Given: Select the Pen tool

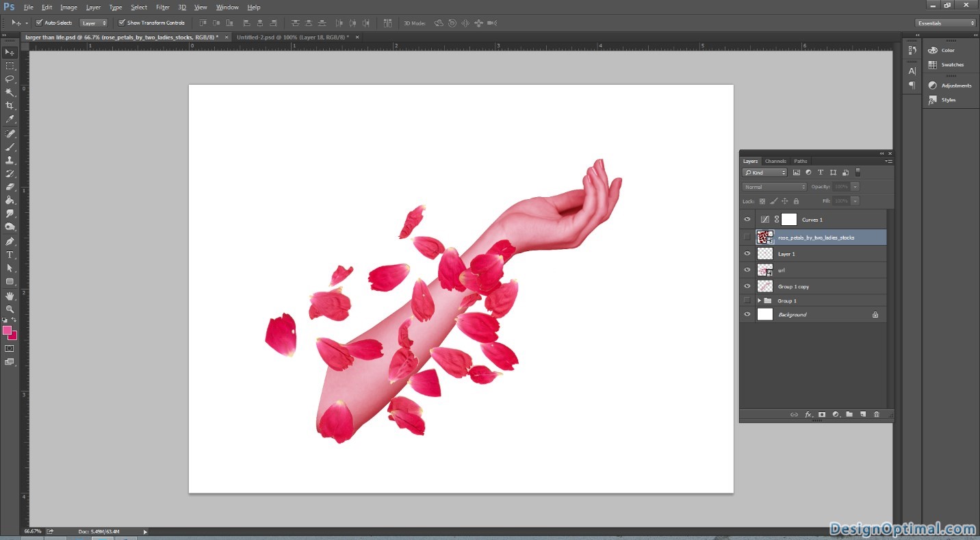Looking at the screenshot, I should click(10, 242).
